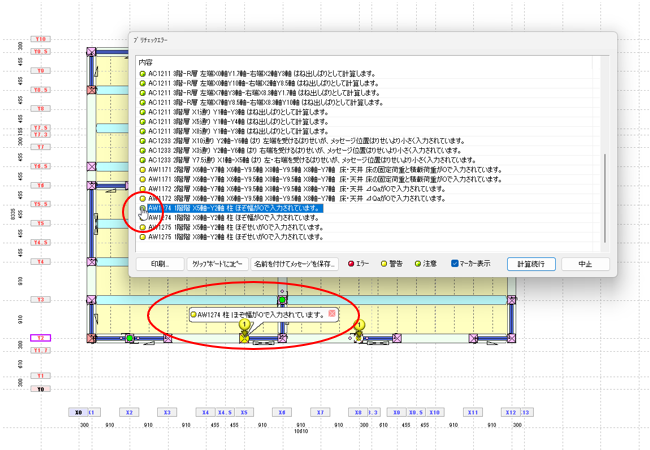Select row AC1233 2階層 Y7.5通り X1軸-X5軸
Viewport: 650px width, 450px height.
[312, 160]
